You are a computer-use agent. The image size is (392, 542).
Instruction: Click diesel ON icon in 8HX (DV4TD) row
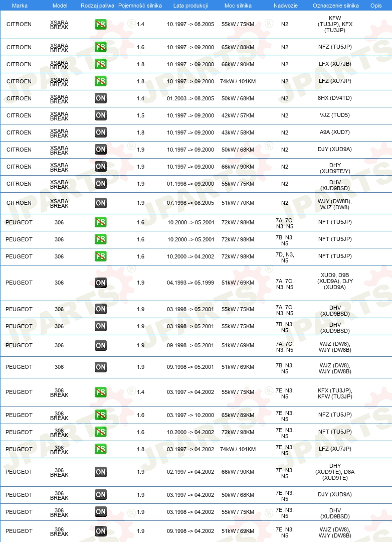pos(100,98)
